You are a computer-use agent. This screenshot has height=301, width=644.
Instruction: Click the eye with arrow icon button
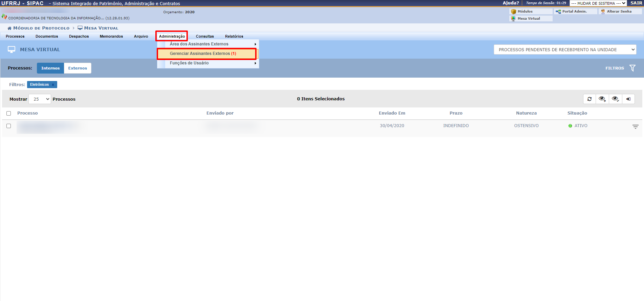[602, 99]
